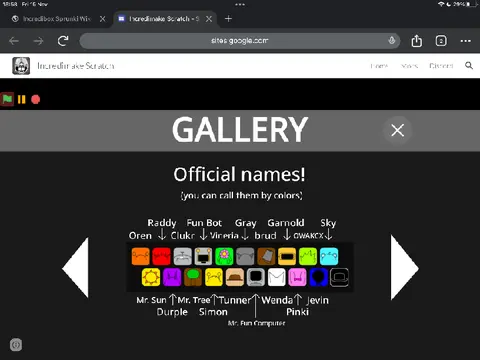480x360 pixels.
Task: Click the "Pinki" name label
Action: pos(297,312)
